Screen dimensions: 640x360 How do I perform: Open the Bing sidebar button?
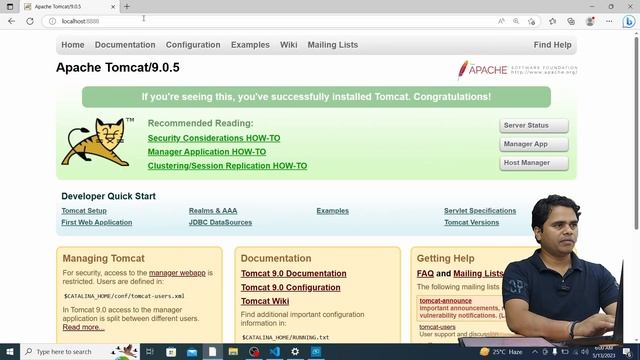tap(629, 21)
